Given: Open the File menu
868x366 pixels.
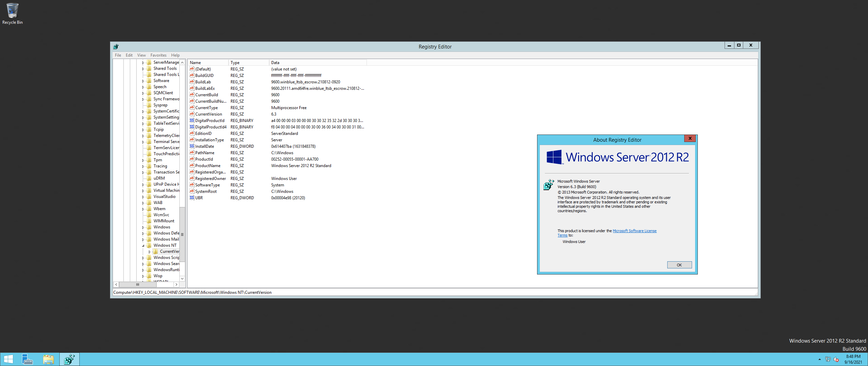Looking at the screenshot, I should click(x=118, y=55).
